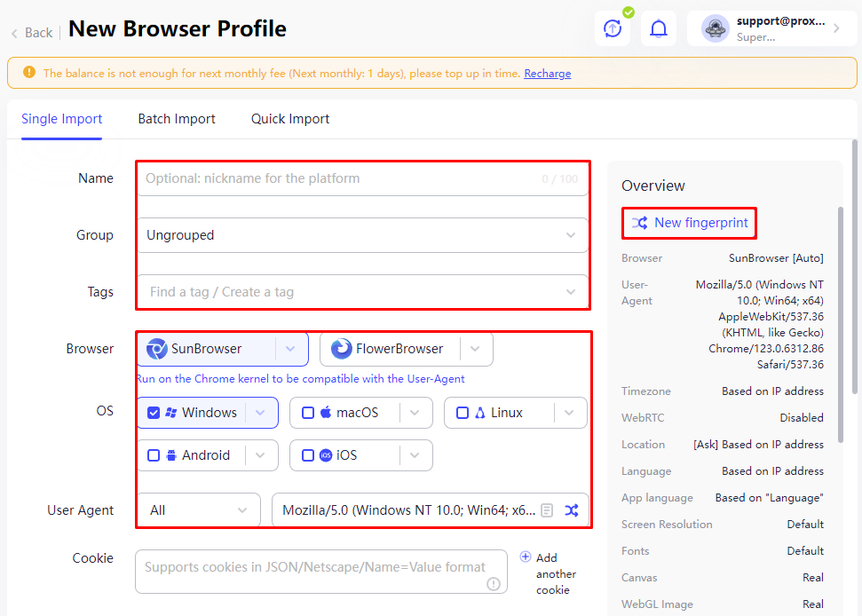Click the balance warning exclamation icon

(x=29, y=73)
